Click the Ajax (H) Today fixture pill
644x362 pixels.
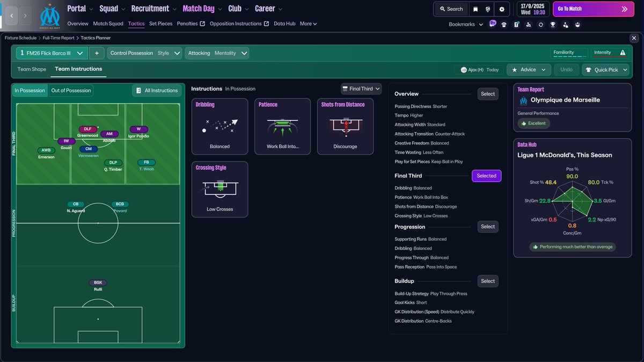coord(479,70)
